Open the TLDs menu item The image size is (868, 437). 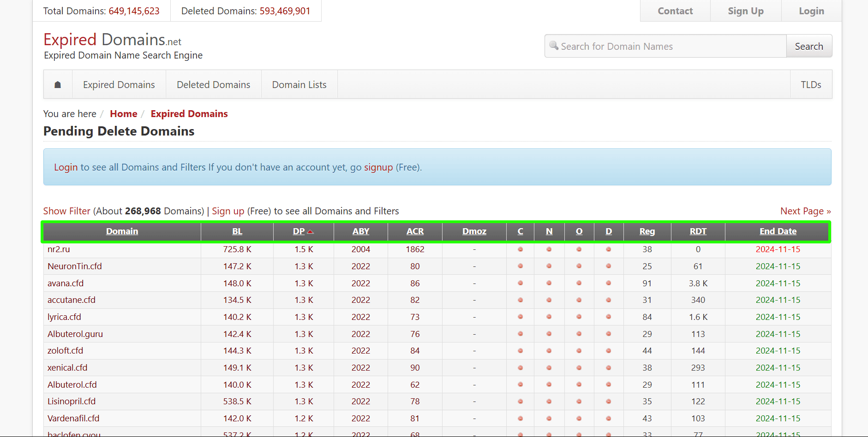point(811,85)
